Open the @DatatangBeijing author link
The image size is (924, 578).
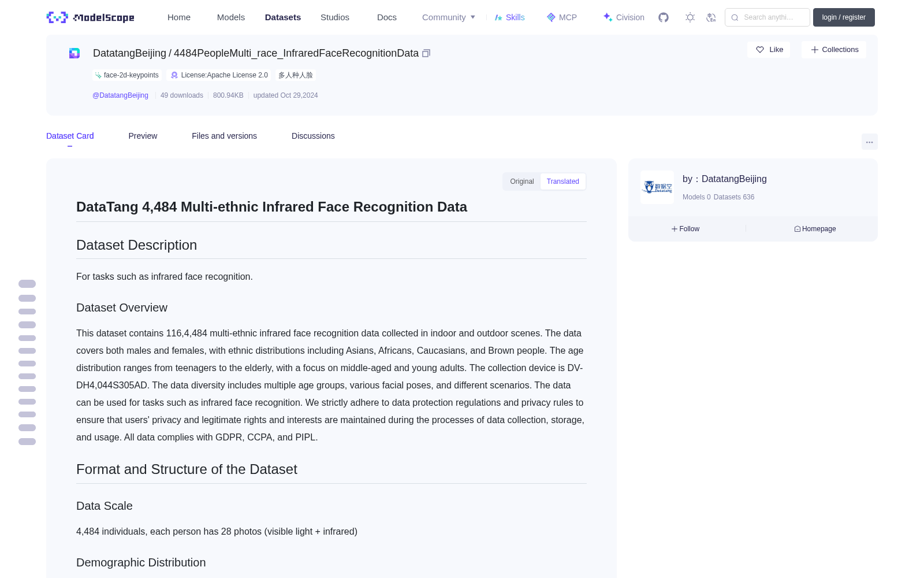(120, 95)
